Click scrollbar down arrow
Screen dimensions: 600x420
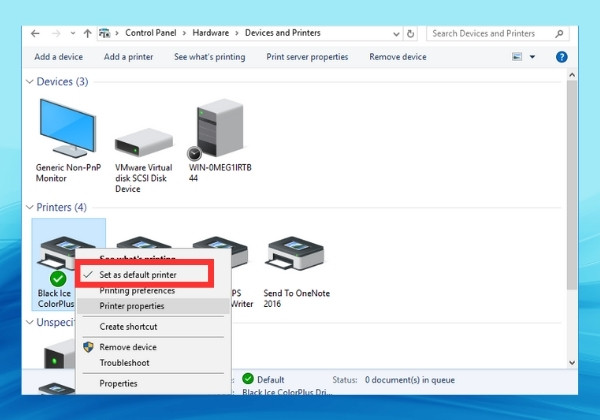coord(572,363)
